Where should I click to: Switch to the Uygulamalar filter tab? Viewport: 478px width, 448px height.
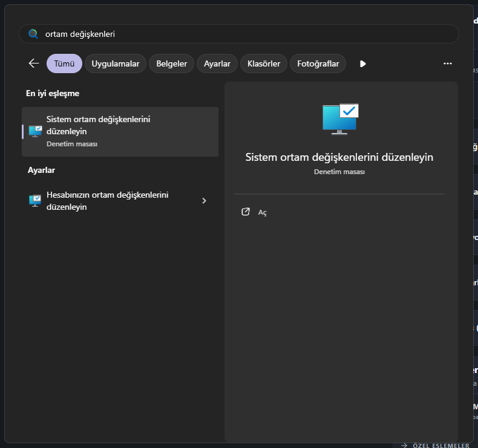point(115,63)
